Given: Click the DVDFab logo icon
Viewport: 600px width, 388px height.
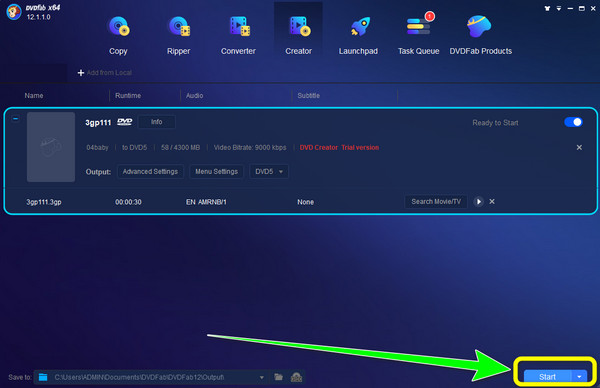Looking at the screenshot, I should pos(14,11).
